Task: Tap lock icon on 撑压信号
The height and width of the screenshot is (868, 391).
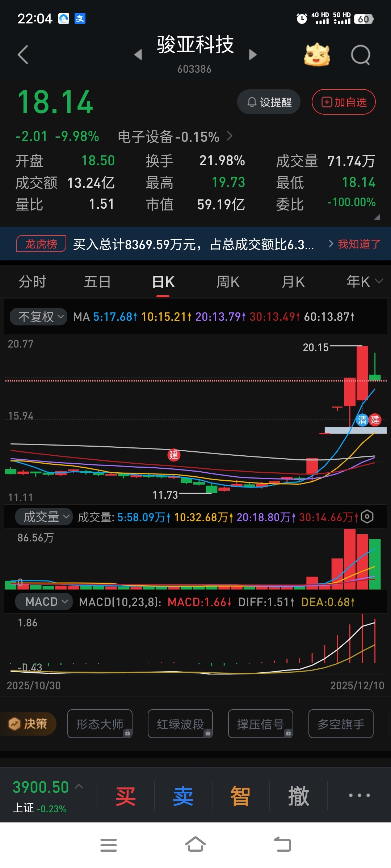Action: click(x=288, y=733)
